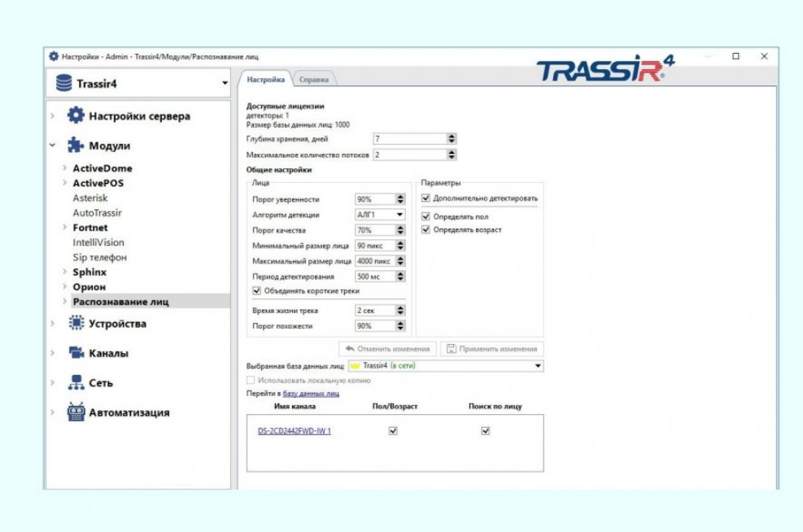Select Распознавание лиц in module tree
Screen dimensions: 803x532
click(x=120, y=302)
